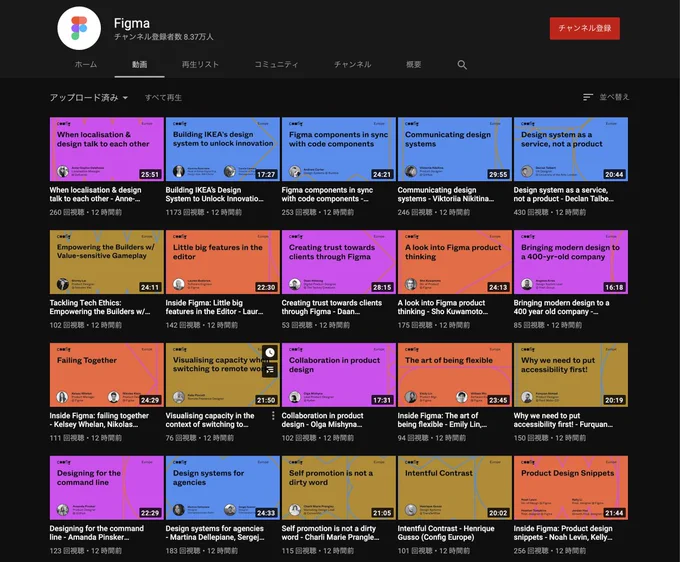680x562 pixels.
Task: Play 'Creating trust towards clients' thumbnail 28:15
Action: tap(339, 262)
